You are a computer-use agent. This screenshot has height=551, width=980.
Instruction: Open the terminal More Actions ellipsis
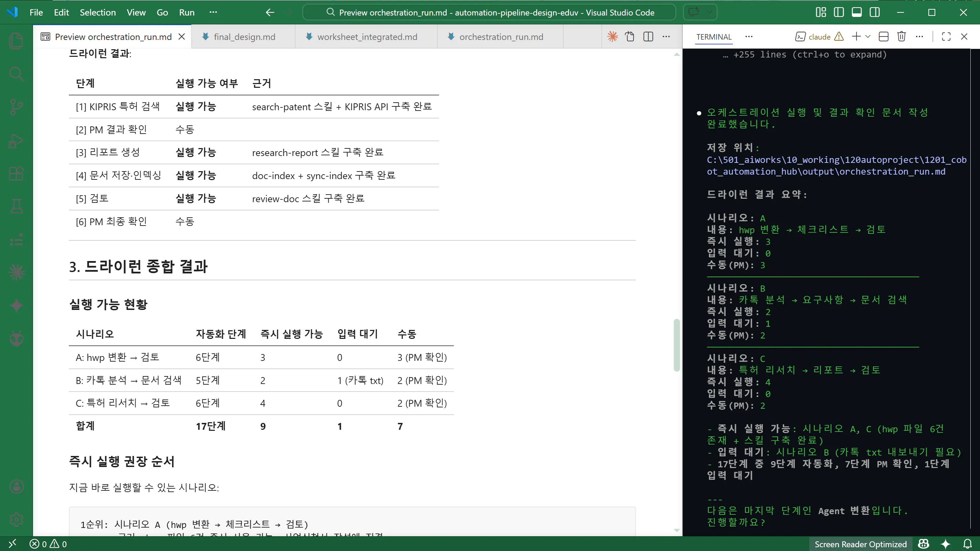[919, 37]
